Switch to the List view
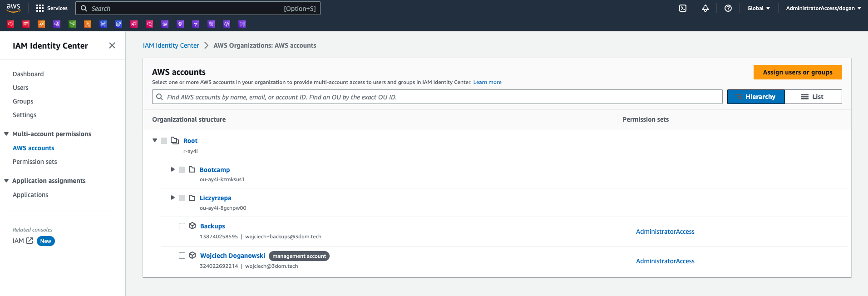The width and height of the screenshot is (868, 296). (x=813, y=97)
